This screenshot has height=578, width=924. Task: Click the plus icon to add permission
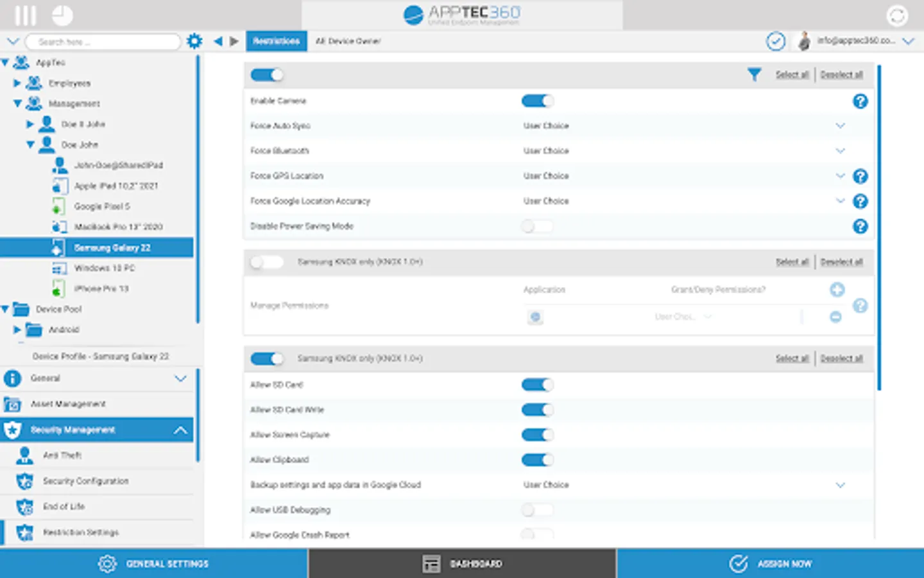[837, 290]
